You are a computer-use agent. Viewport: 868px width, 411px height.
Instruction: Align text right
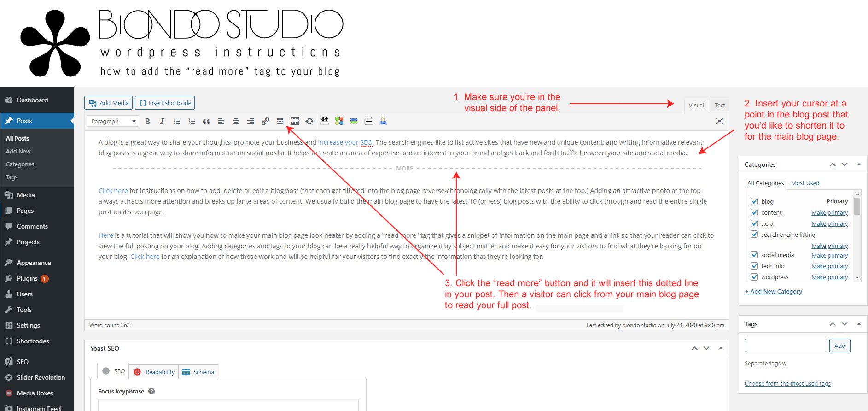tap(250, 121)
